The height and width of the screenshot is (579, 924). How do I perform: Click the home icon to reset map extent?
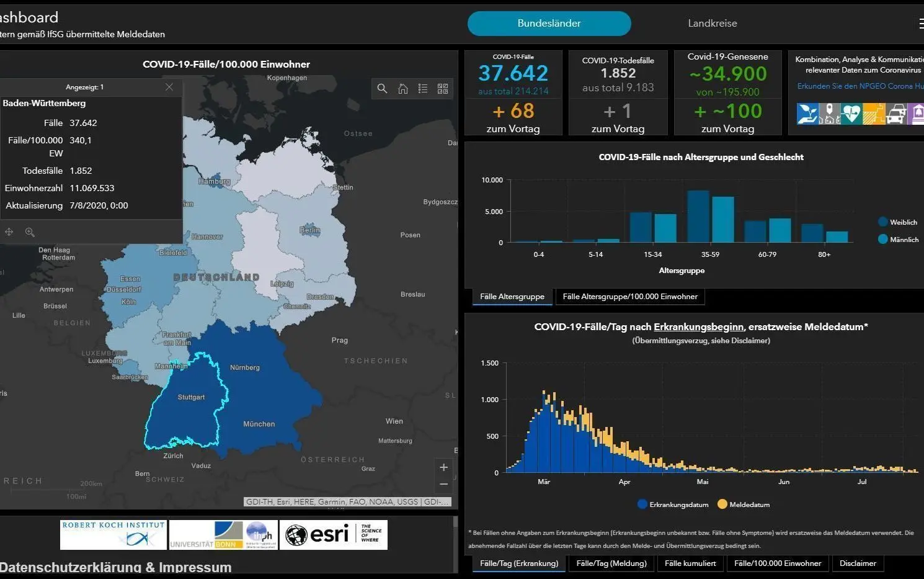coord(403,89)
